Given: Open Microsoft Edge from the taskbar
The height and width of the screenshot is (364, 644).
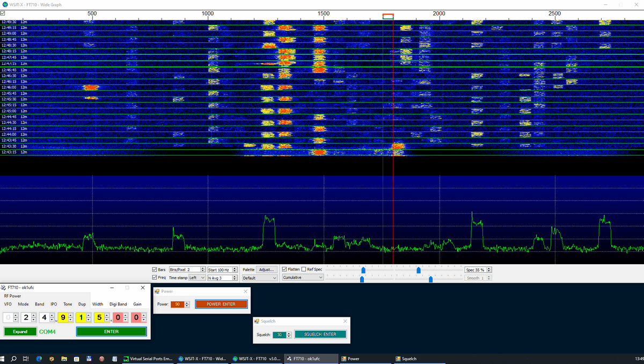Looking at the screenshot, I should point(39,359).
